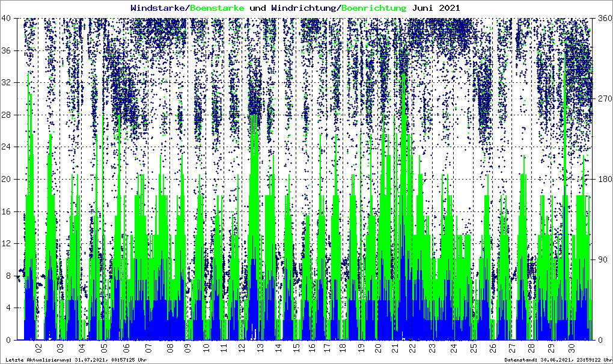Select day 28 on the date axis
Image resolution: width=613 pixels, height=364 pixels.
coord(531,348)
